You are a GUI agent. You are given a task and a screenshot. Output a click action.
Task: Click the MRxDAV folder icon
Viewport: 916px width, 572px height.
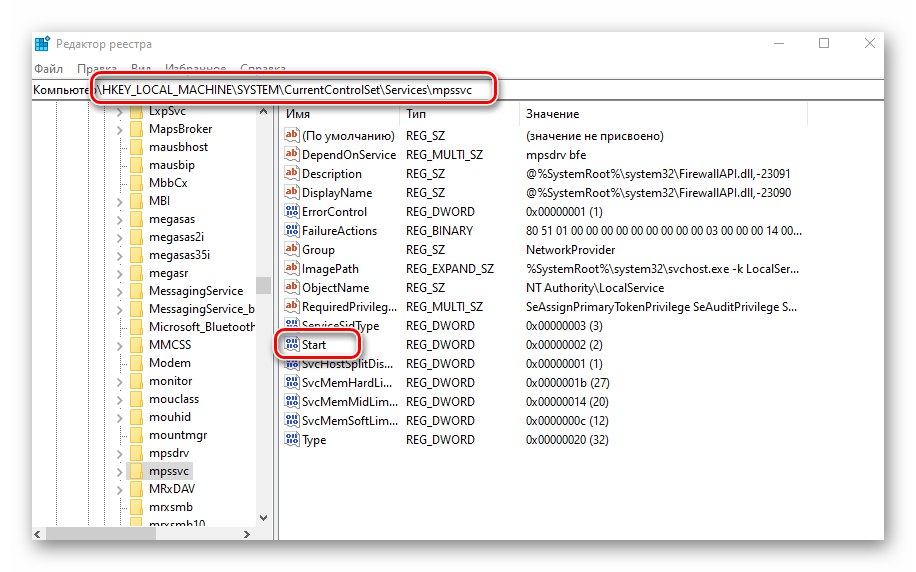pyautogui.click(x=136, y=489)
